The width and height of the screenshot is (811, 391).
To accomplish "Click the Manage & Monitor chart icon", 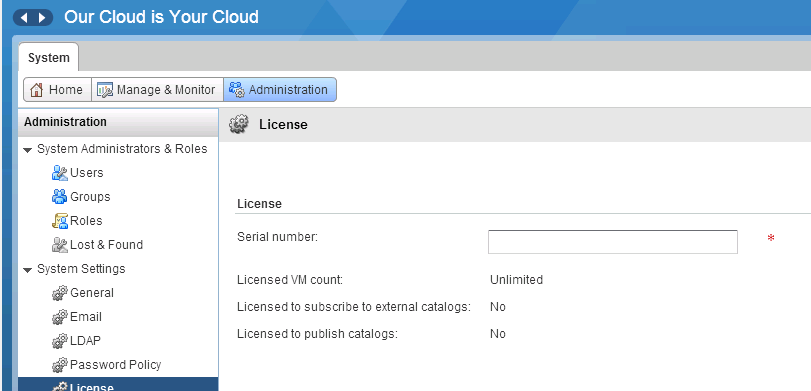I will (105, 90).
